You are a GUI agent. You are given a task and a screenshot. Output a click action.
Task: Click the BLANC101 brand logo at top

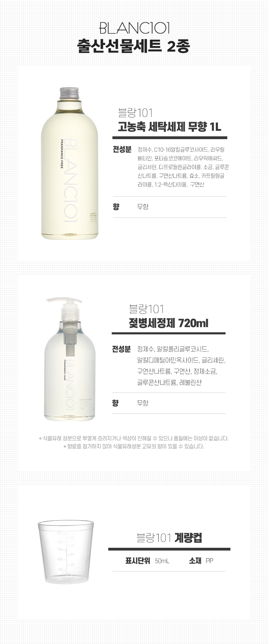pos(134,28)
